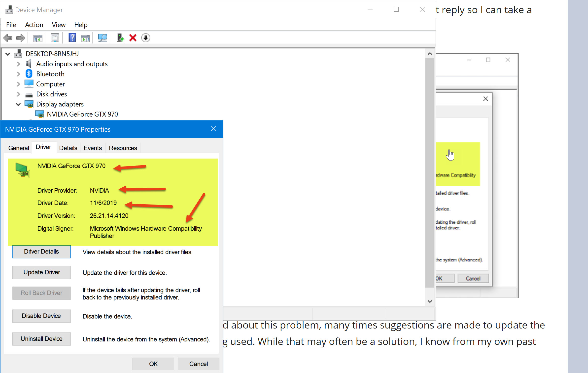This screenshot has height=373, width=588.
Task: Click the scroll-down arrow in Device Manager
Action: 430,301
